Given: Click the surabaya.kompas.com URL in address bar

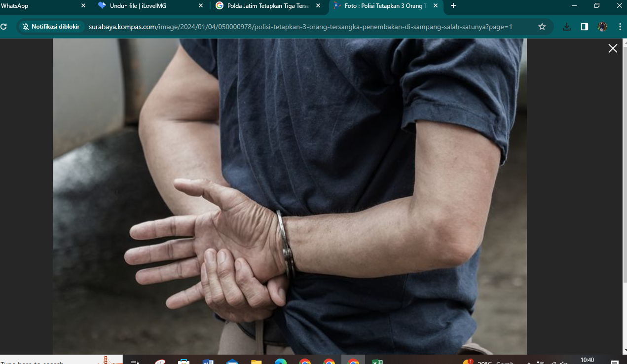Looking at the screenshot, I should pos(300,27).
